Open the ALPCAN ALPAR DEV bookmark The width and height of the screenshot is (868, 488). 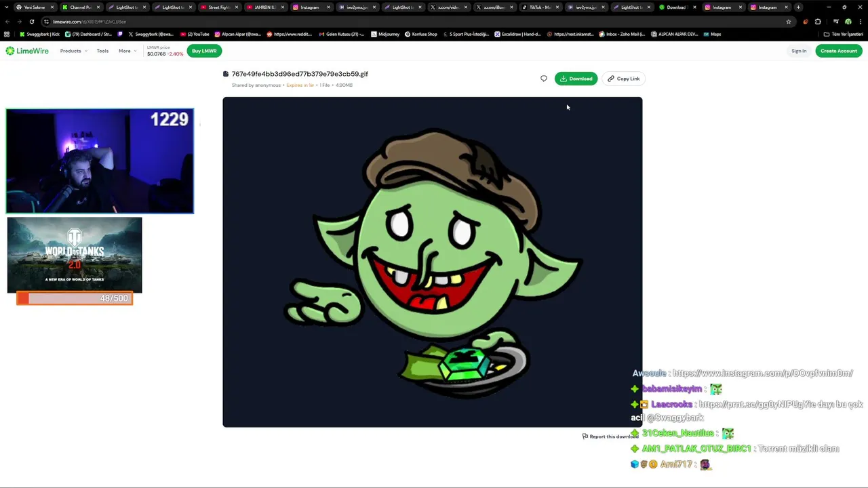674,34
